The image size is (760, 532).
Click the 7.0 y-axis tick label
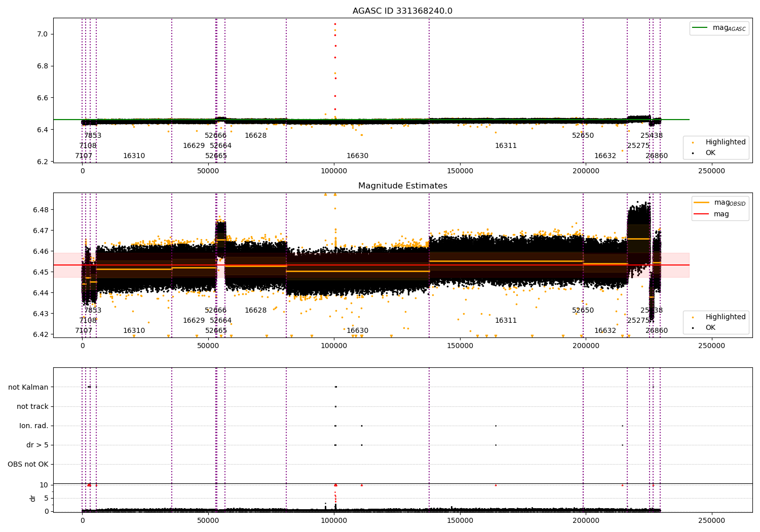click(x=43, y=34)
